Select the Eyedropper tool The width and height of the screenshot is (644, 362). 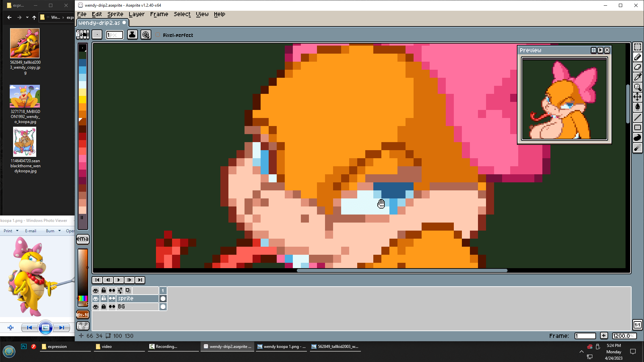(x=637, y=77)
